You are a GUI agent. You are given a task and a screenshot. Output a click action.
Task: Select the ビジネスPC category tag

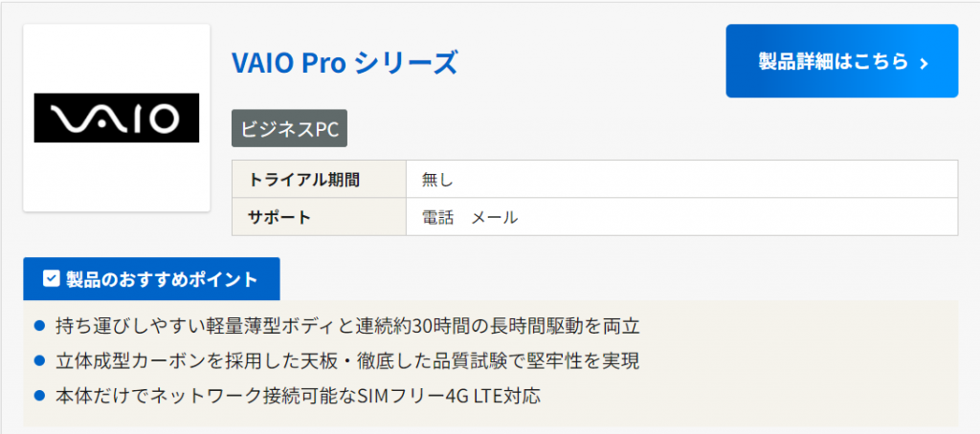[x=289, y=130]
